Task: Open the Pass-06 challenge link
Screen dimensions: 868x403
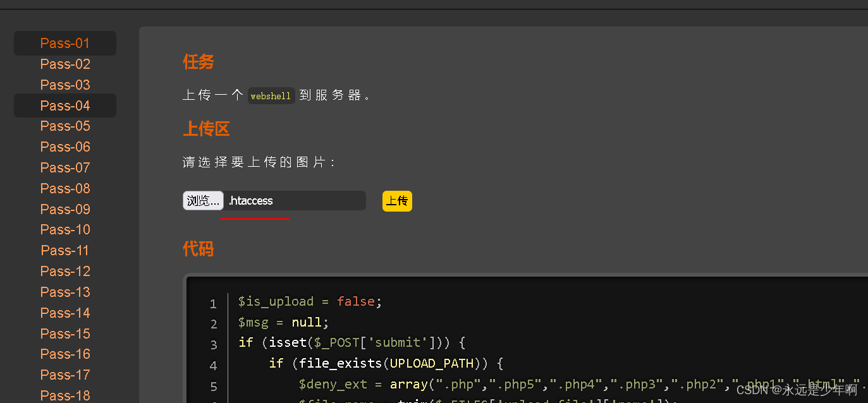Action: click(65, 147)
